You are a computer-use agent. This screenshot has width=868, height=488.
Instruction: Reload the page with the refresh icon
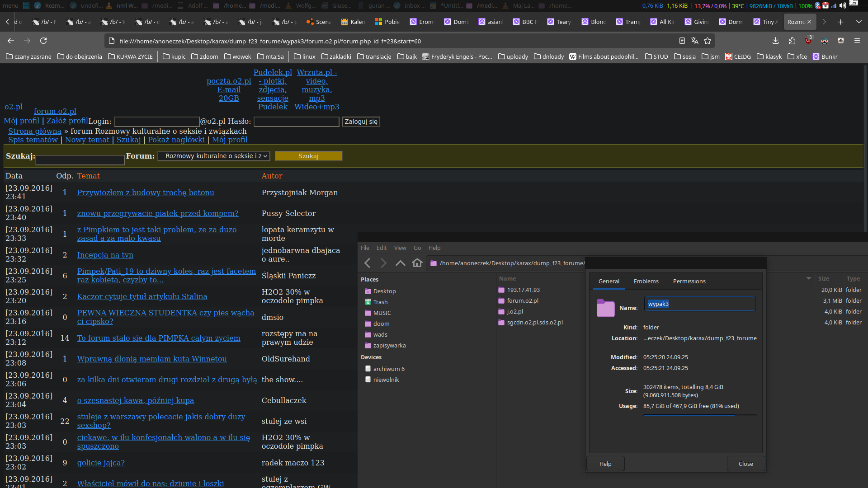43,41
